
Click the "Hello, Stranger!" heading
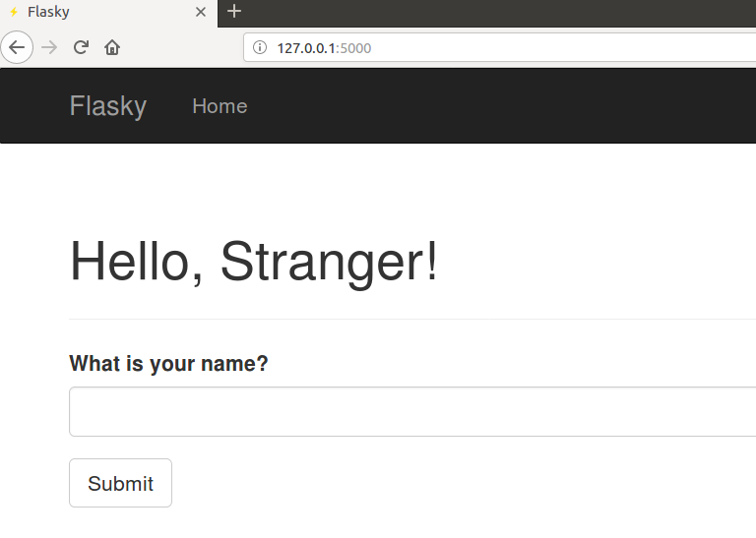point(254,263)
